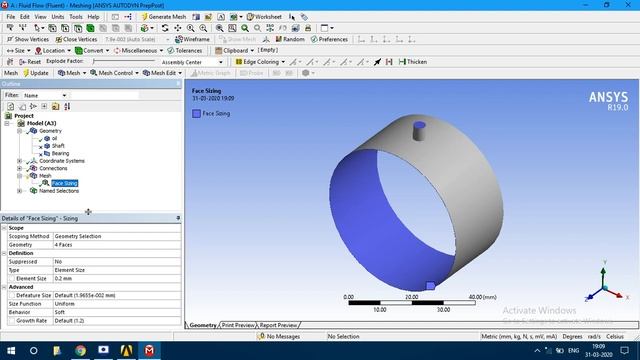Toggle Thicken edge display
Viewport: 640px width, 360px height.
[x=413, y=62]
